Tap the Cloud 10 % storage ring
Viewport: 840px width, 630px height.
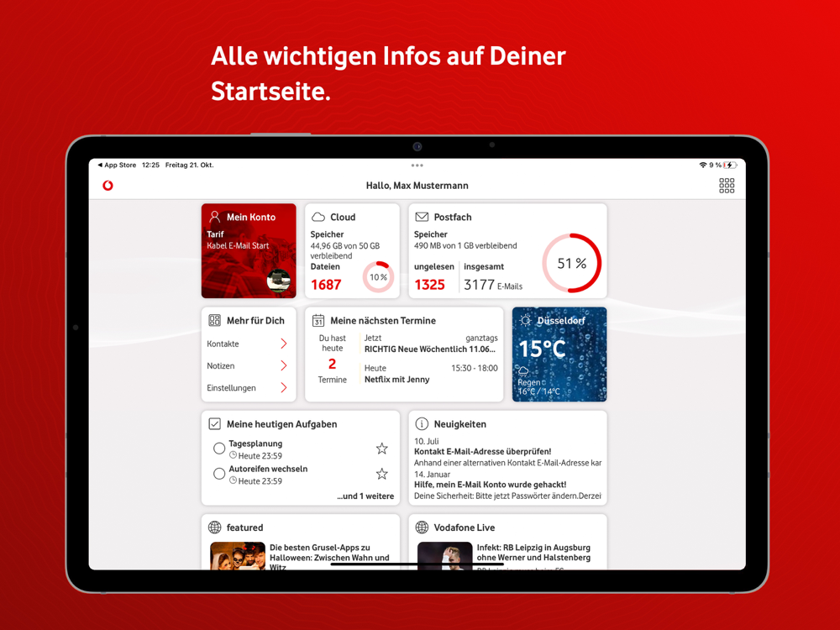pos(378,277)
